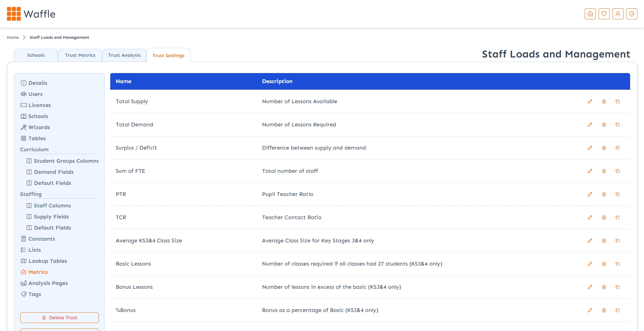Click the Waffle logo
644x331 pixels.
coord(31,14)
